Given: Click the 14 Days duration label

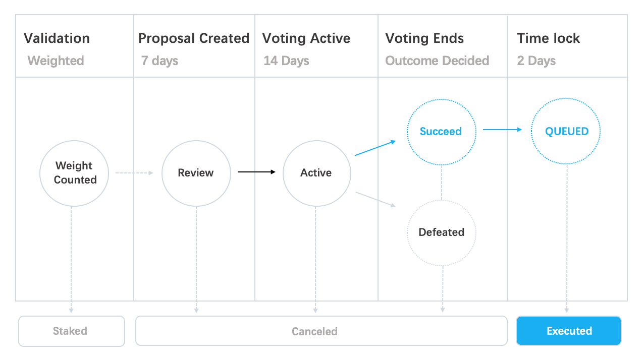Looking at the screenshot, I should click(x=286, y=61).
